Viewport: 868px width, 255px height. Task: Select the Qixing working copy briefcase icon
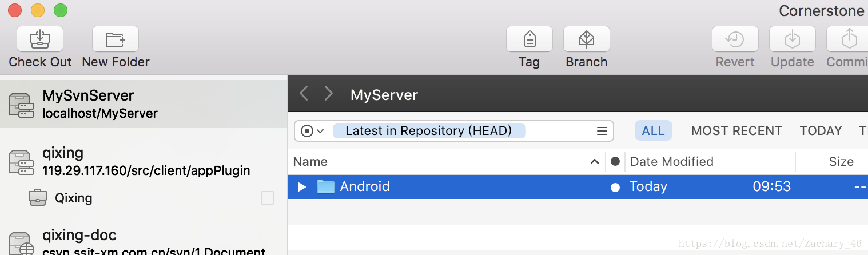37,198
